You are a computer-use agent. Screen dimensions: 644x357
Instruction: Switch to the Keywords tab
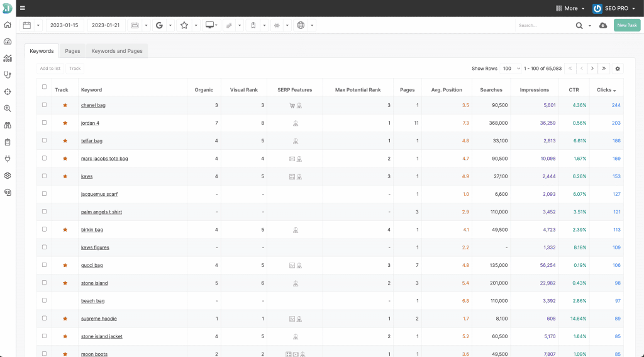click(x=42, y=51)
